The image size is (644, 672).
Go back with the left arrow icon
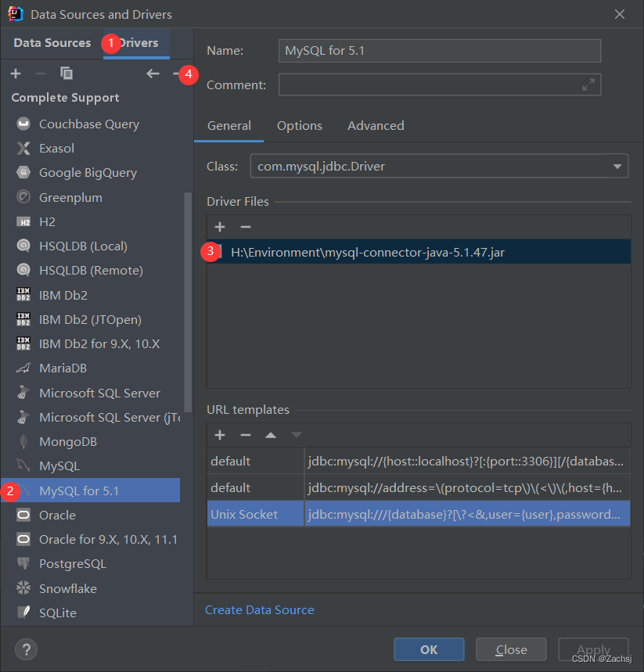153,74
